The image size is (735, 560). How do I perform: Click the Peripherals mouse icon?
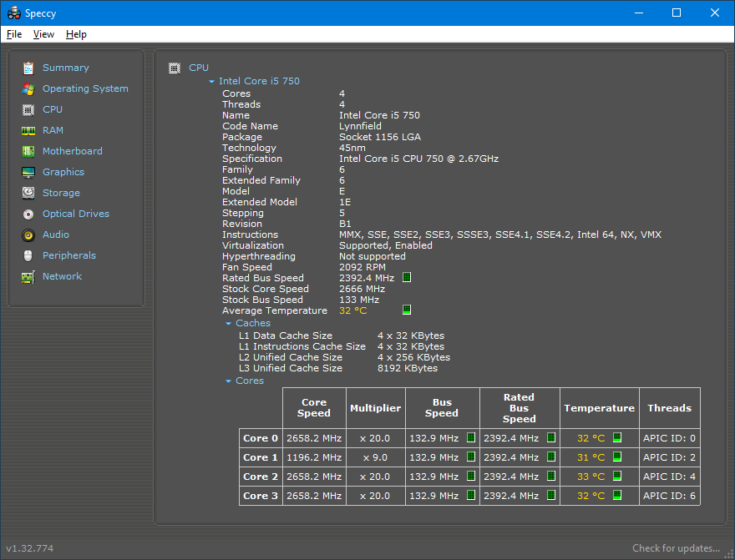pos(28,255)
